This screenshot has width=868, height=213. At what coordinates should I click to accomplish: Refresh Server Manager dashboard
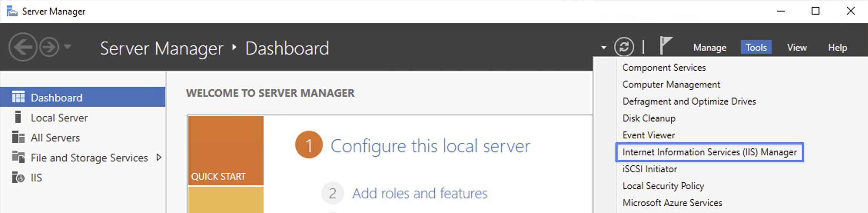[624, 47]
